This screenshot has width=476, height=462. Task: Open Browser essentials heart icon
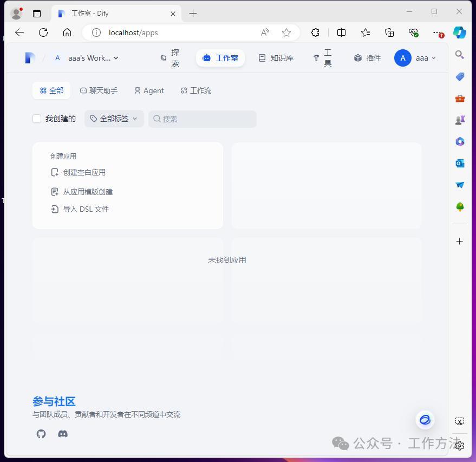tap(413, 32)
